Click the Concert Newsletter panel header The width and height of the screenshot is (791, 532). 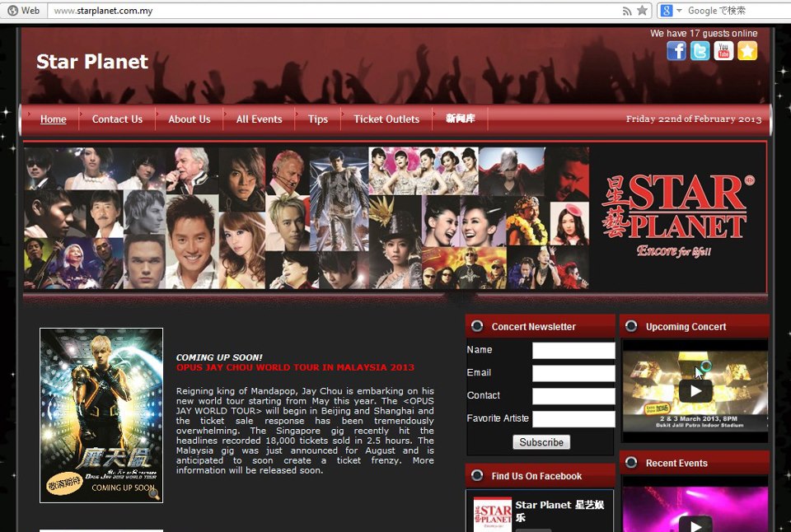(541, 326)
